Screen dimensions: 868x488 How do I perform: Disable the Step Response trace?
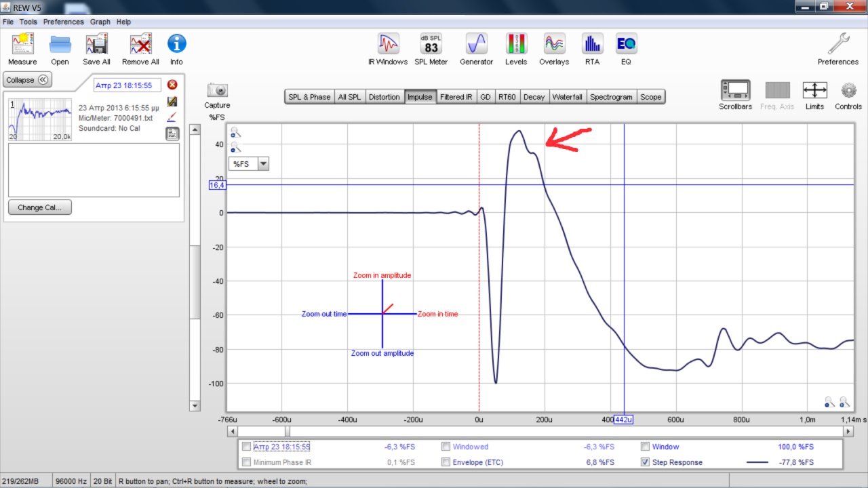click(x=646, y=462)
